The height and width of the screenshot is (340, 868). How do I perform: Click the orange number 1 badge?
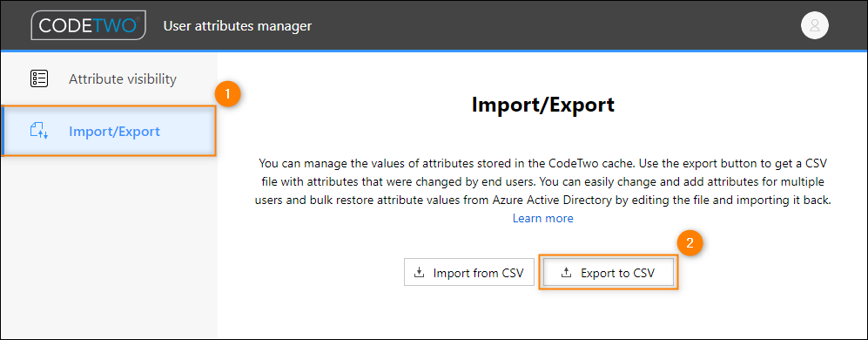pos(227,94)
